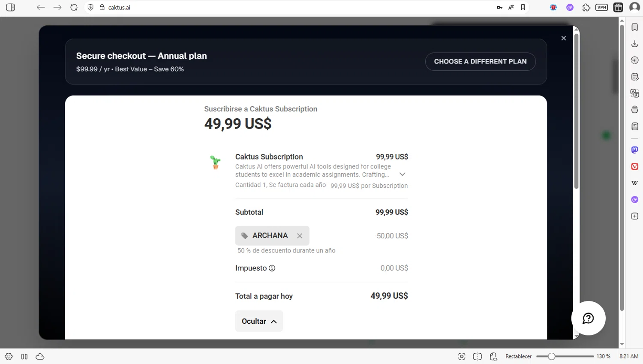This screenshot has width=643, height=364.
Task: Open Downloads panel in right sidebar
Action: coord(635,44)
